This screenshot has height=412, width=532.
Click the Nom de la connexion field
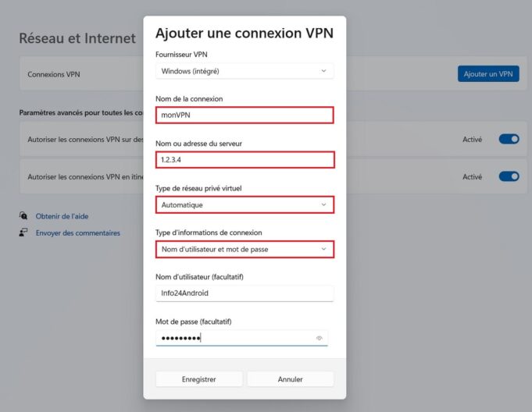245,115
